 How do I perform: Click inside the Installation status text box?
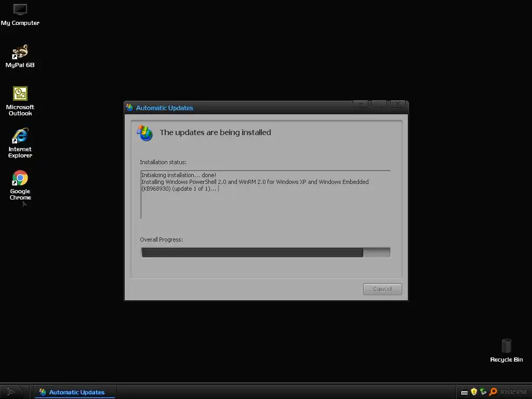pyautogui.click(x=265, y=195)
